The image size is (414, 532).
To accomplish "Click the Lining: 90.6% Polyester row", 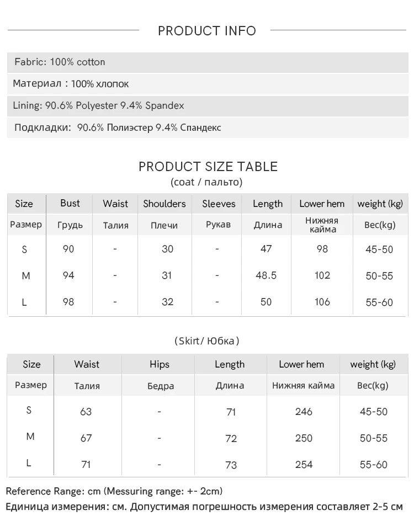I will click(x=208, y=106).
